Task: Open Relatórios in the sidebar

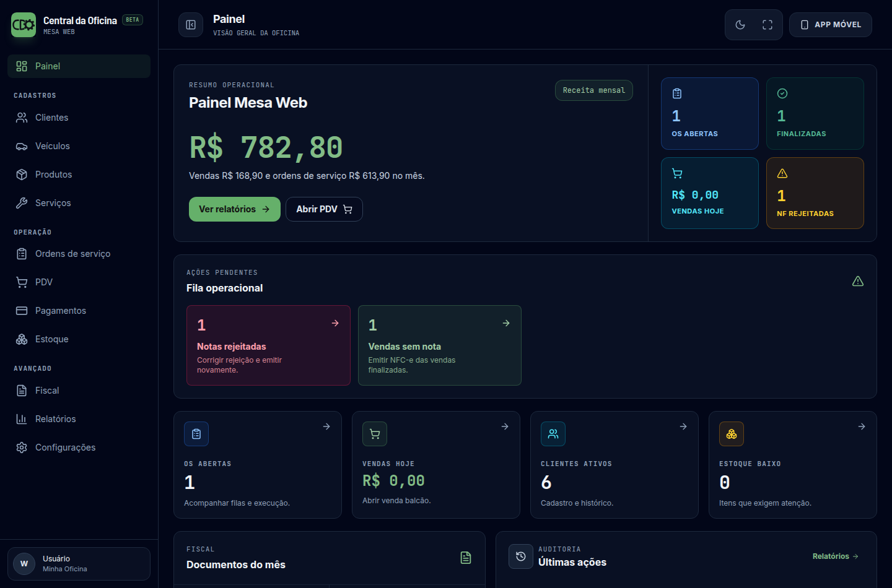Action: (79, 419)
